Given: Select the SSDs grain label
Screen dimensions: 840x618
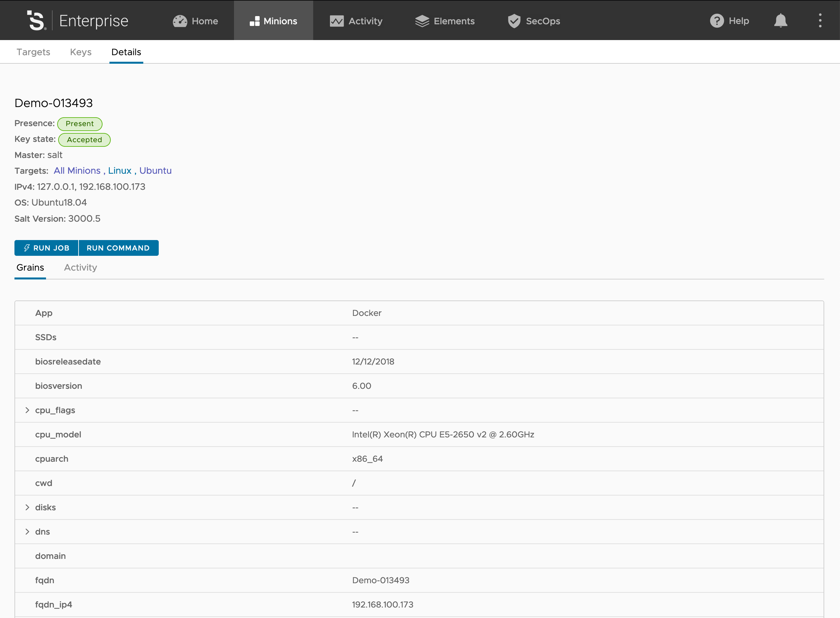Looking at the screenshot, I should pos(46,338).
